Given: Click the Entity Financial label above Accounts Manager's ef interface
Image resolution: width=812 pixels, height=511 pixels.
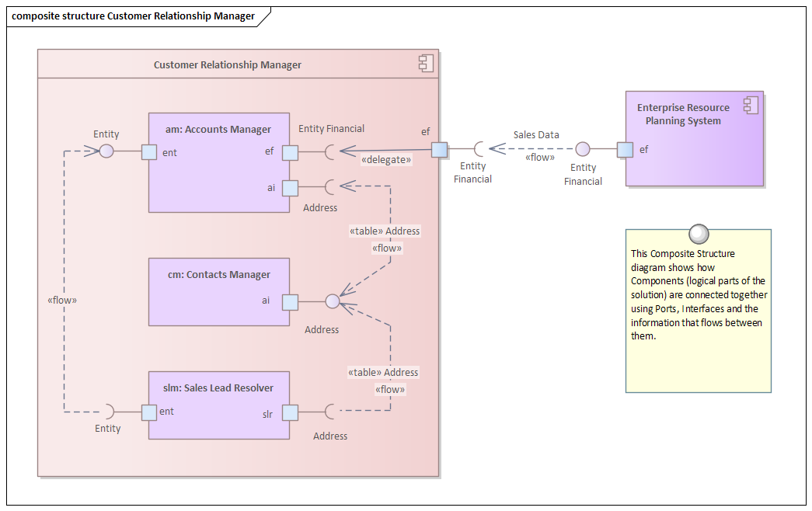Looking at the screenshot, I should (x=332, y=128).
